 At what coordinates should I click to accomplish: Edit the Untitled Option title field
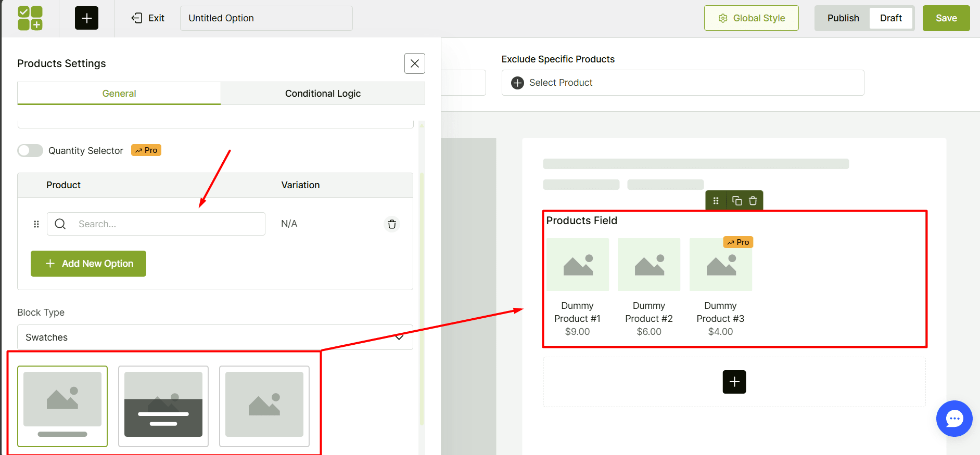[266, 18]
